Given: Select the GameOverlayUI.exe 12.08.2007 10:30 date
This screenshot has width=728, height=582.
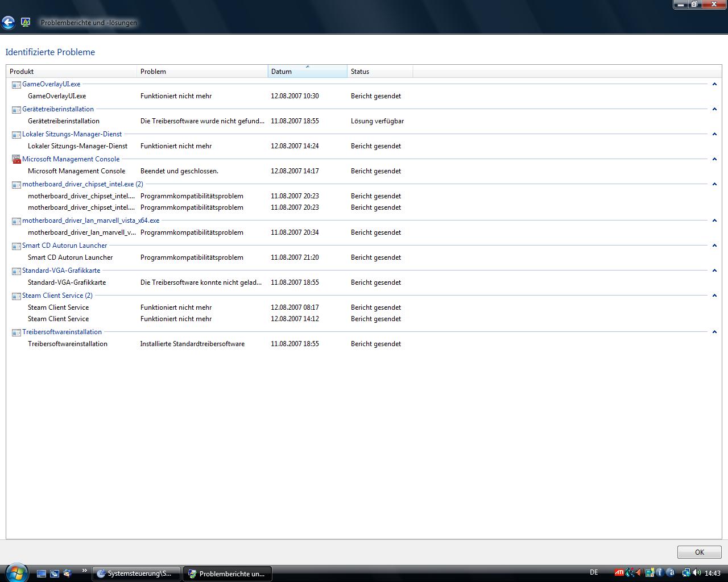Looking at the screenshot, I should [x=295, y=96].
